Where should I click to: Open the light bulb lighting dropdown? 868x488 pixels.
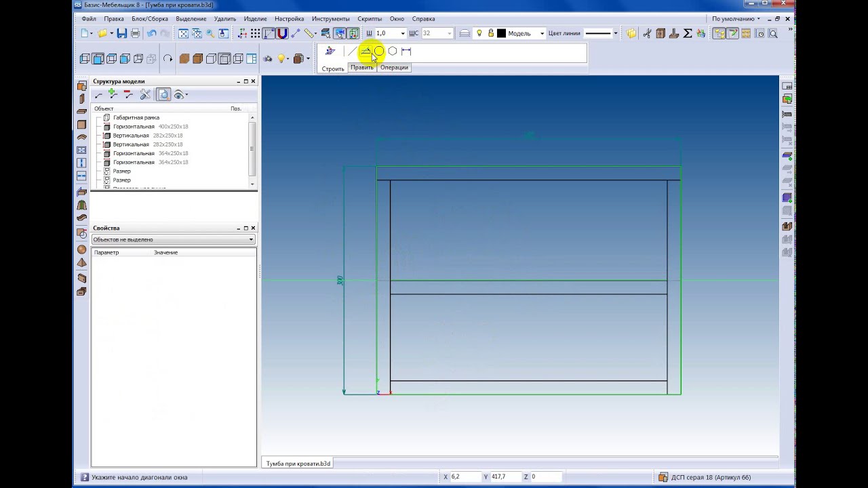point(289,59)
